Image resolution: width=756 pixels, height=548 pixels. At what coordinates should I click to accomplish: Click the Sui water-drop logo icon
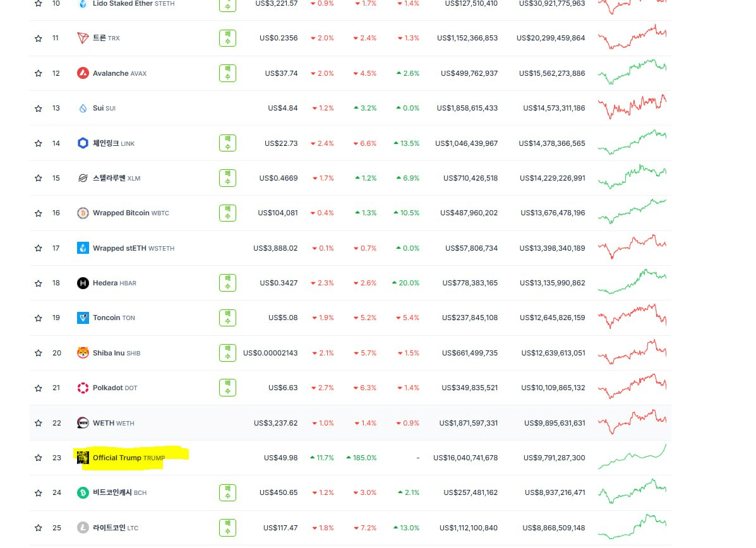tap(83, 109)
